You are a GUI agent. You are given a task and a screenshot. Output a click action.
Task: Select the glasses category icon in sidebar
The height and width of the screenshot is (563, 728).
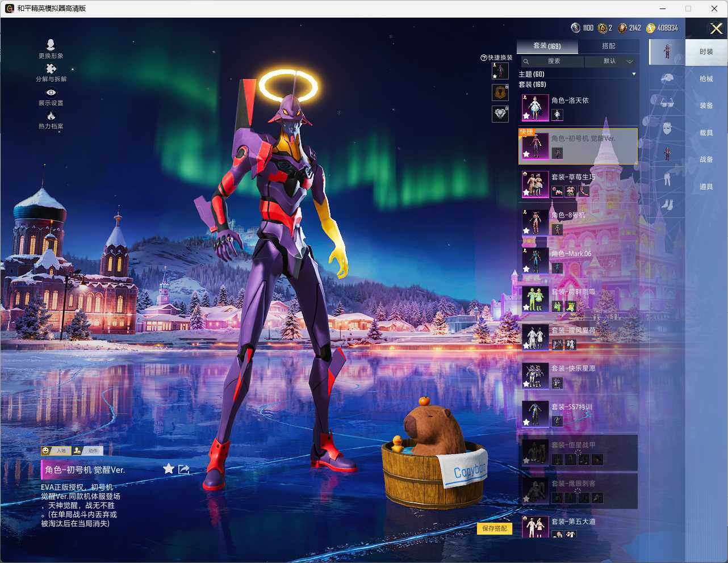pos(667,103)
